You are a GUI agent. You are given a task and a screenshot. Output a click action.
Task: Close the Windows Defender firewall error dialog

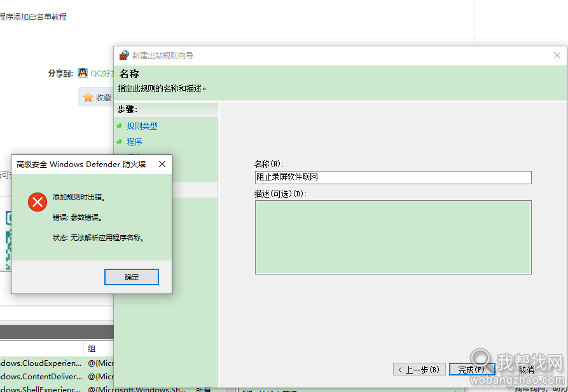pyautogui.click(x=162, y=164)
